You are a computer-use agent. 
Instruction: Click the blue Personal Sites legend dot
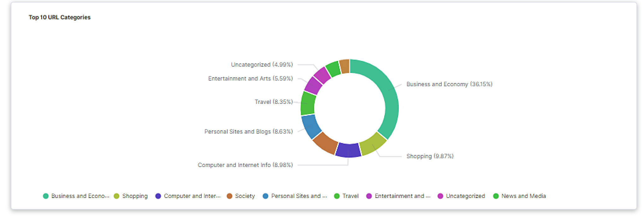(265, 196)
